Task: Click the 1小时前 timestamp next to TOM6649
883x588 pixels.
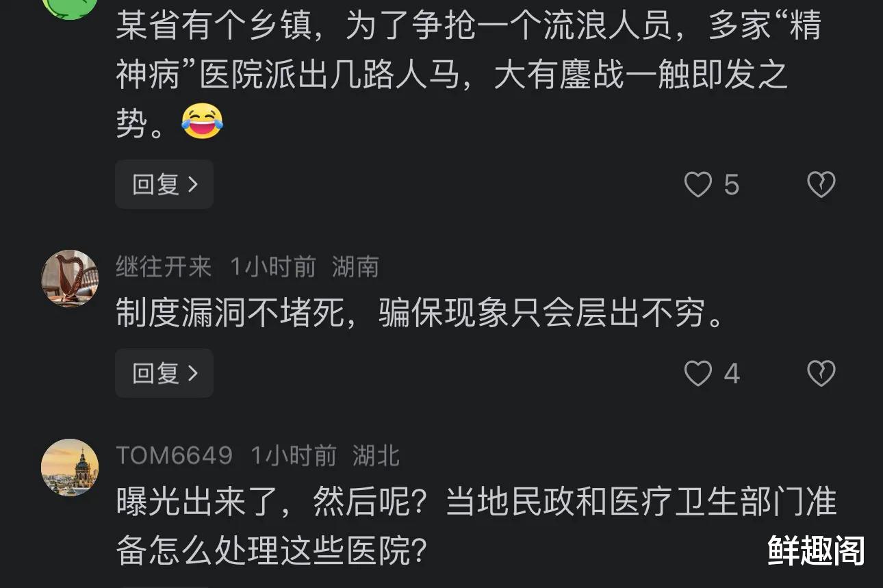Action: pyautogui.click(x=293, y=456)
